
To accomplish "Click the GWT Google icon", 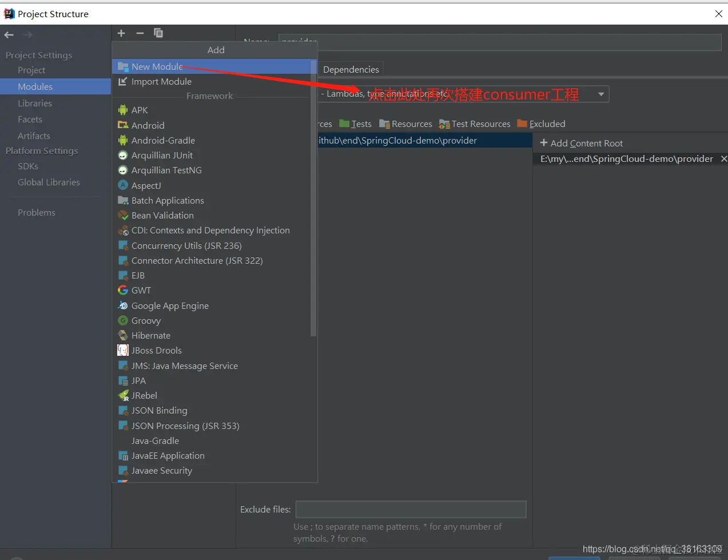I will [122, 290].
